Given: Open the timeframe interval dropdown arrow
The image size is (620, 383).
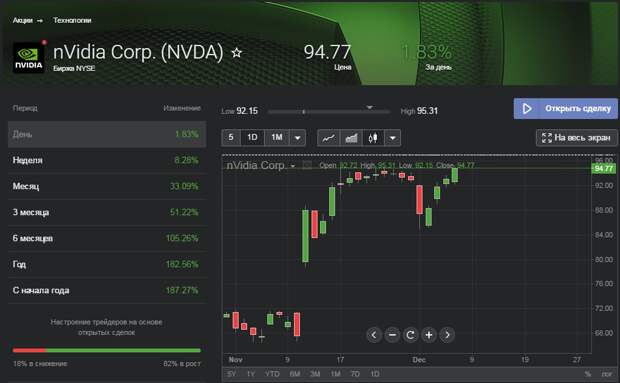Looking at the screenshot, I should (297, 138).
